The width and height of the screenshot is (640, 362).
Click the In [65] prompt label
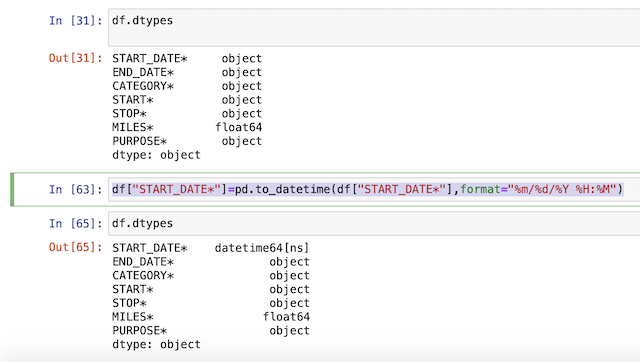point(76,223)
